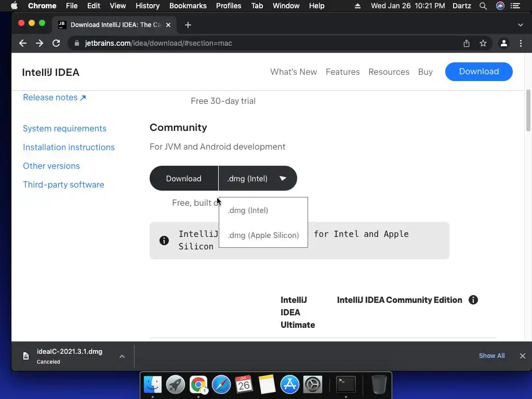The height and width of the screenshot is (399, 532).
Task: Click the dark Community Download button
Action: [184, 179]
